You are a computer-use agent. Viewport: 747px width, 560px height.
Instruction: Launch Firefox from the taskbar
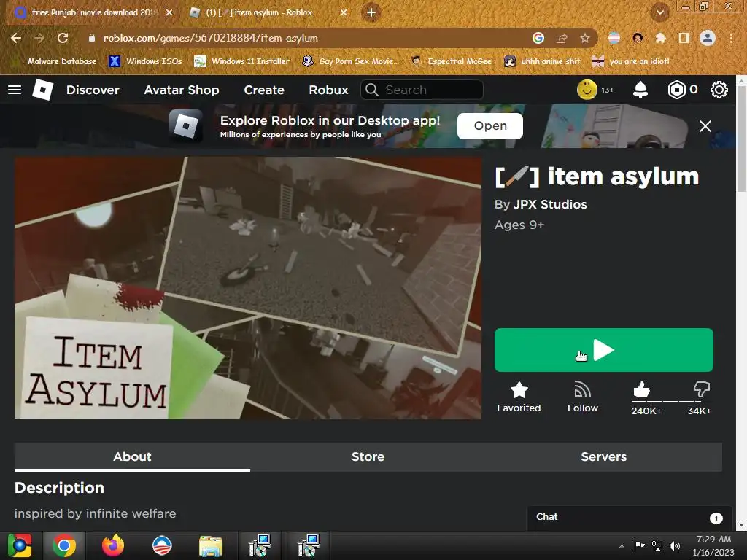coord(113,545)
